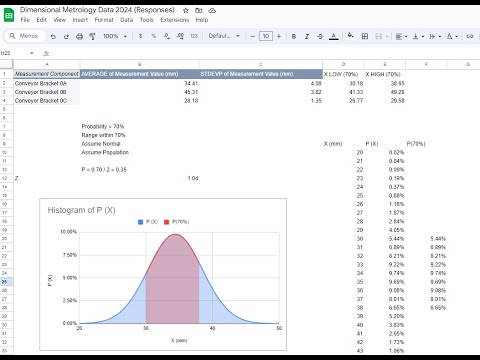Select the 'STDEVP of Measurement Value (mm)' header
The image size is (480, 360).
(261, 74)
